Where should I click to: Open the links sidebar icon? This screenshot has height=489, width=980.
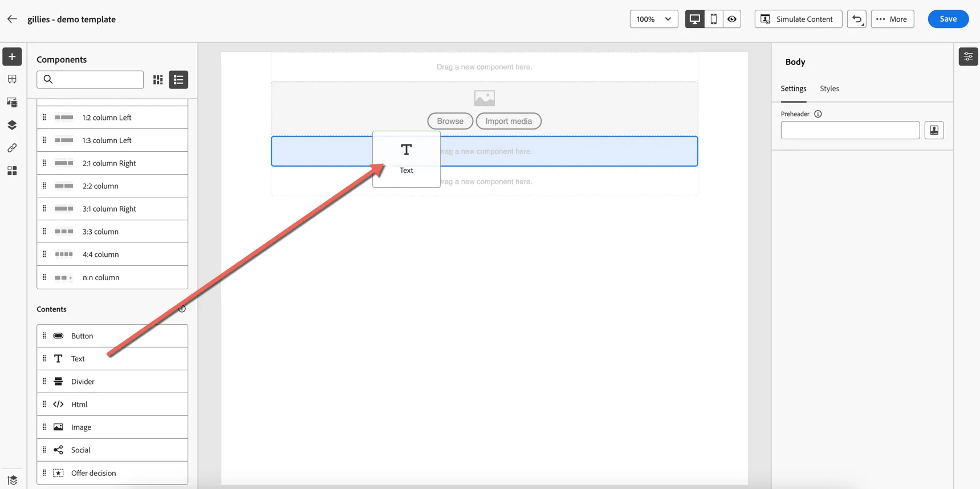12,148
